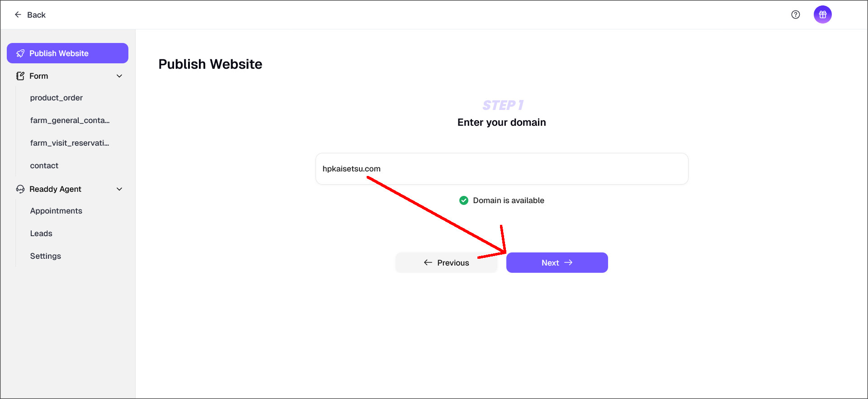Image resolution: width=868 pixels, height=399 pixels.
Task: Open Readdy Agent Settings
Action: (46, 256)
